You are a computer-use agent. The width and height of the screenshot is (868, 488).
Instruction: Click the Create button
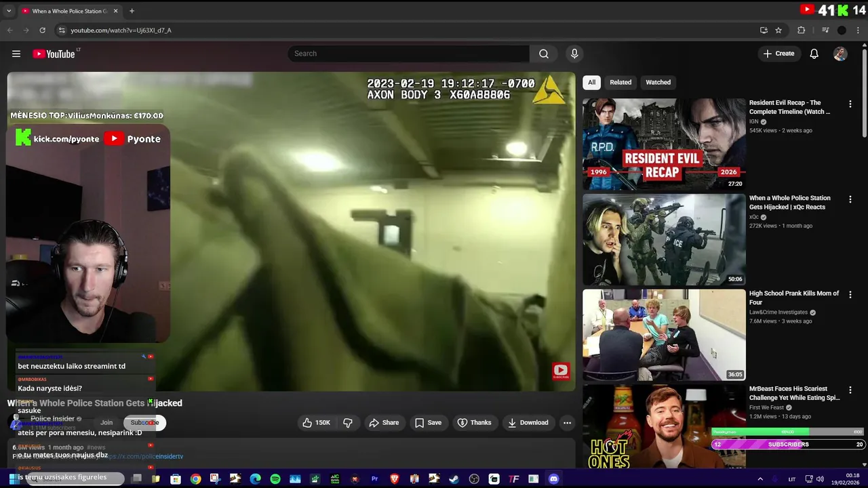click(x=778, y=54)
